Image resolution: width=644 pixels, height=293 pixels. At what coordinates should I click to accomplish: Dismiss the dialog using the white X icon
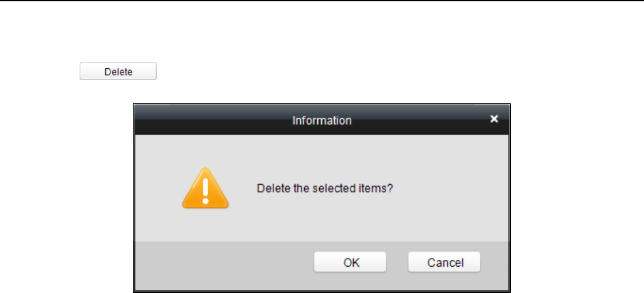pos(494,119)
